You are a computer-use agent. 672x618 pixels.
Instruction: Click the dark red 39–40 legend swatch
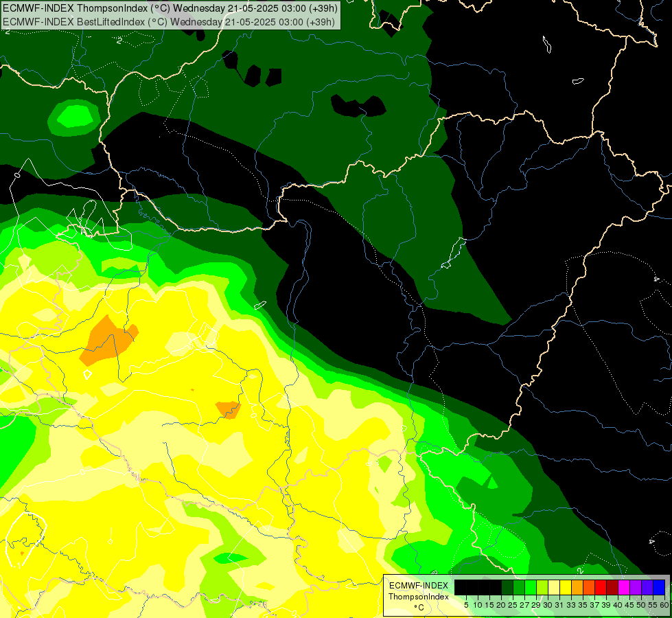point(612,587)
